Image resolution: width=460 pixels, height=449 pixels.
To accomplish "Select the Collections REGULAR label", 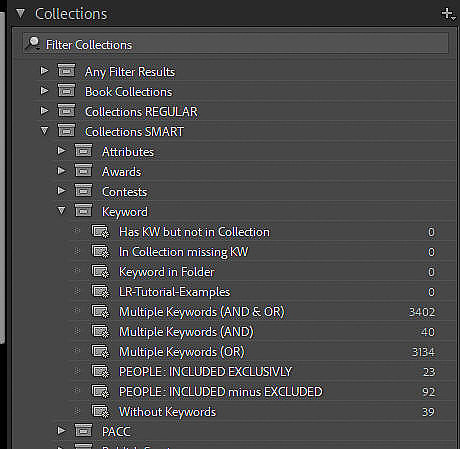I will tap(141, 112).
